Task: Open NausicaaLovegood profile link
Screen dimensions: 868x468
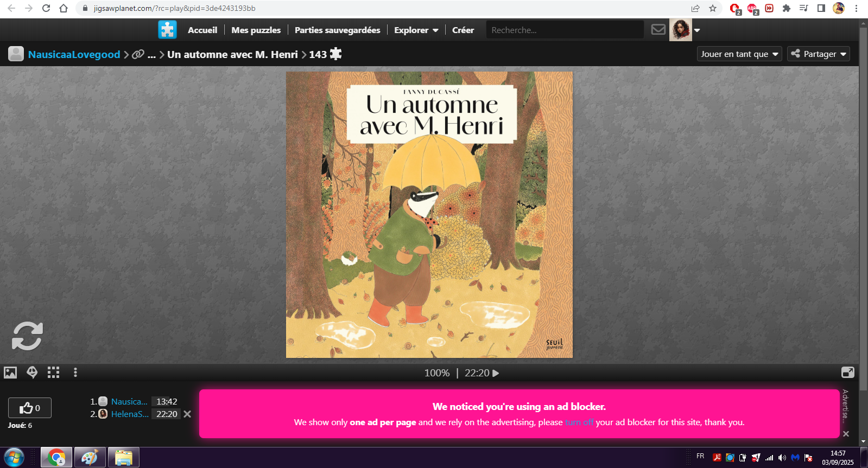Action: tap(74, 55)
